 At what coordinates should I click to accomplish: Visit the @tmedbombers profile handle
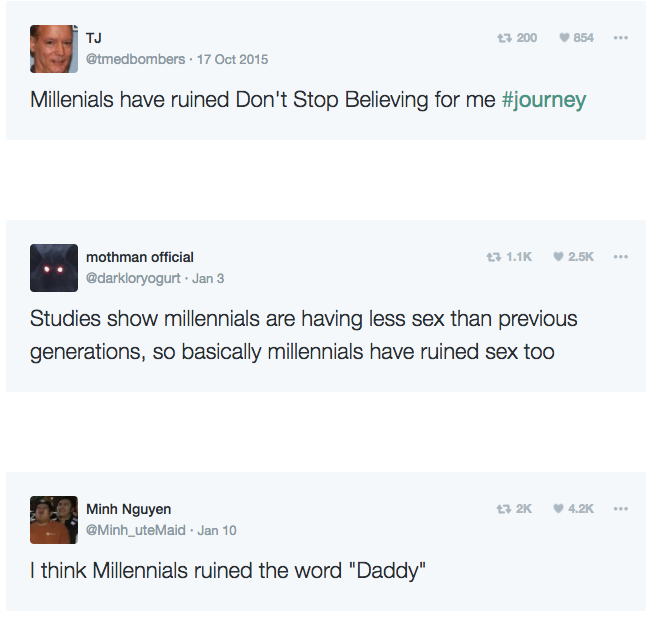tap(136, 59)
